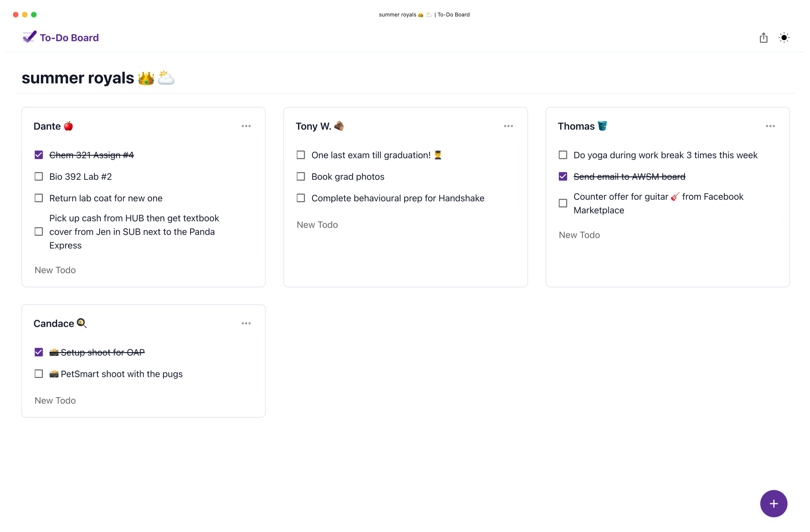Complete the Return lab coat for new one task
This screenshot has width=810, height=532.
click(39, 198)
